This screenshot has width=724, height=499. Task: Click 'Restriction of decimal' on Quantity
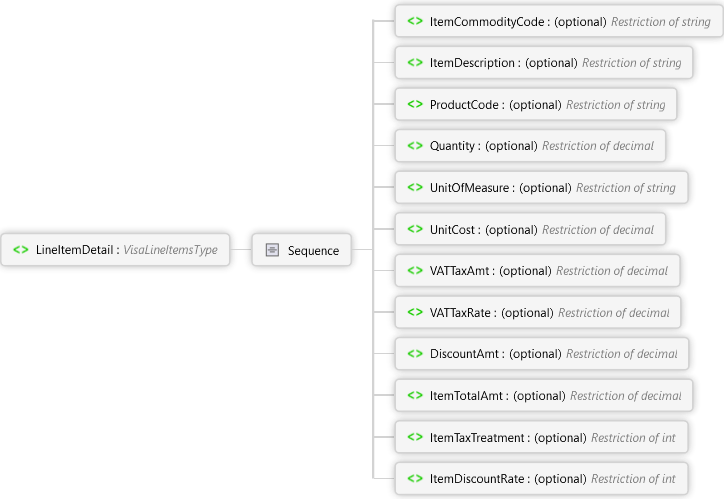point(597,146)
